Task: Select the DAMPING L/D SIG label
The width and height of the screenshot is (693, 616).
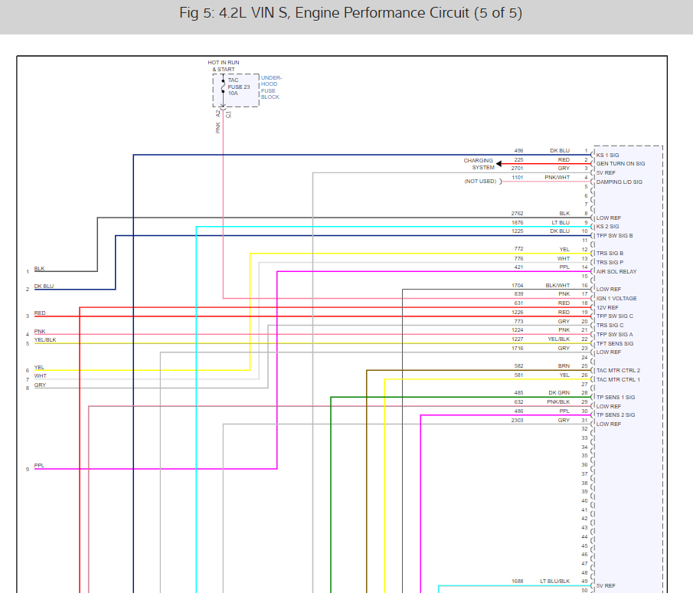Action: pos(619,182)
